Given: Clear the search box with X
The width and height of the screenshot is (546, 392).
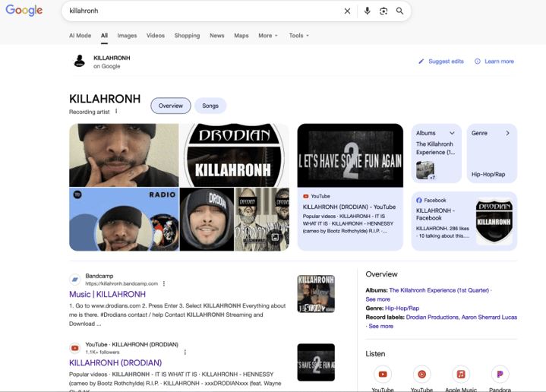Looking at the screenshot, I should 347,11.
